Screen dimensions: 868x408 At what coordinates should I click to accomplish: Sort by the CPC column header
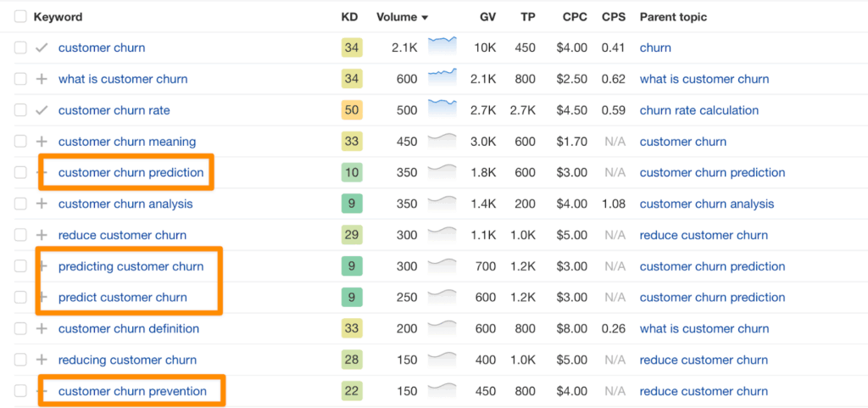click(574, 17)
